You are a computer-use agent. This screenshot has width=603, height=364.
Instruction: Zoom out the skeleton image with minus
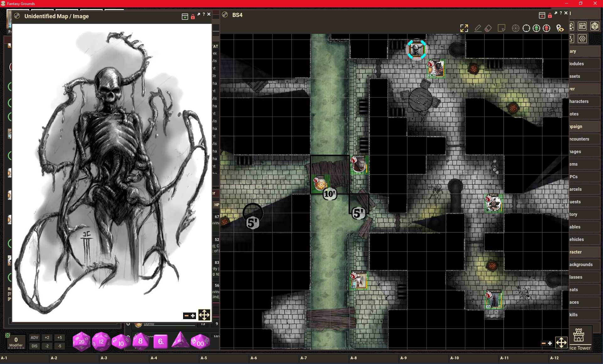pyautogui.click(x=187, y=316)
